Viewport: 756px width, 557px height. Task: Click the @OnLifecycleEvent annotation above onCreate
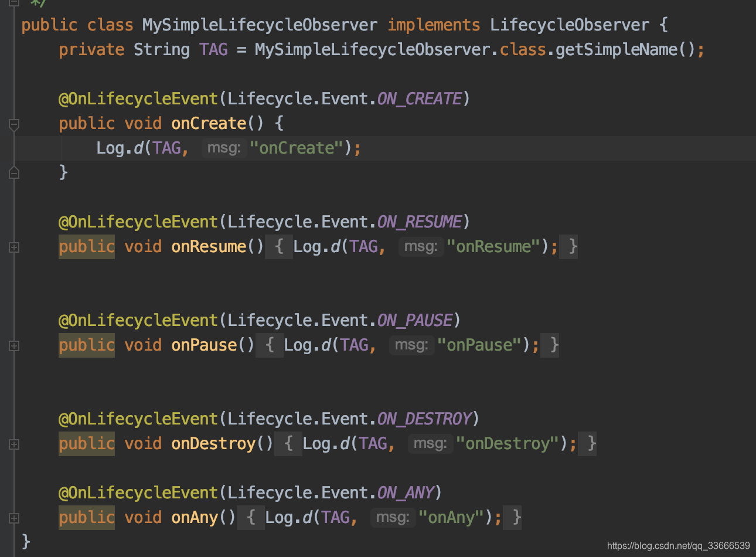138,99
